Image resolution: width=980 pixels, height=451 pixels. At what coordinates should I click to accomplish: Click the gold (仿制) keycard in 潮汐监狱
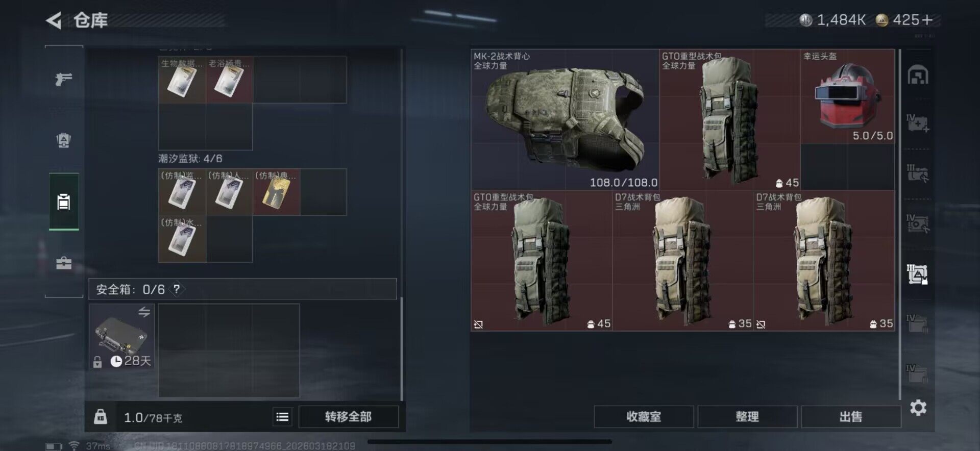point(277,192)
